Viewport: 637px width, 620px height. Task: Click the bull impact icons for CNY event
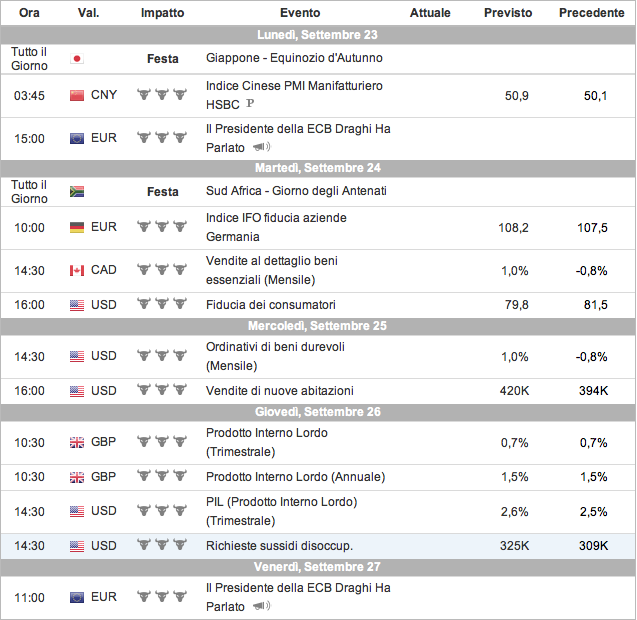162,95
